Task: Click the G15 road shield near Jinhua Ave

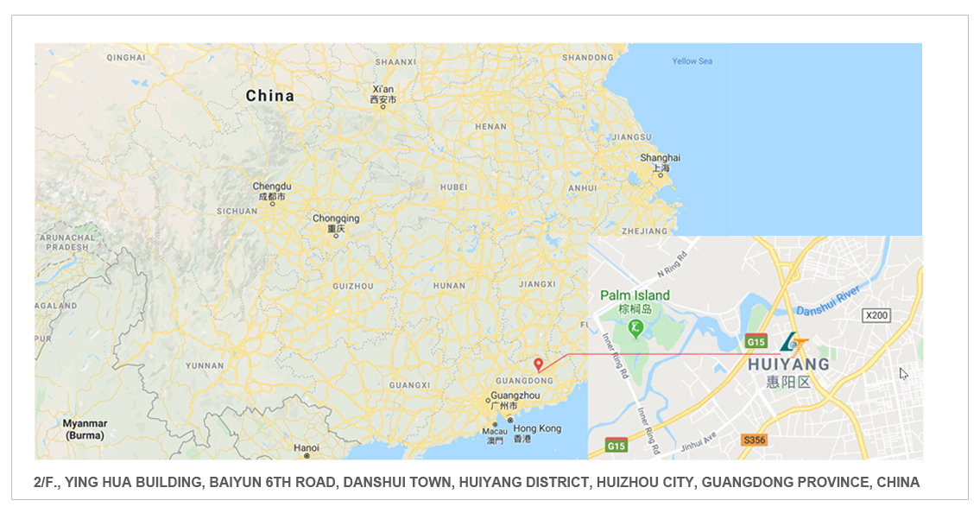Action: click(x=616, y=446)
